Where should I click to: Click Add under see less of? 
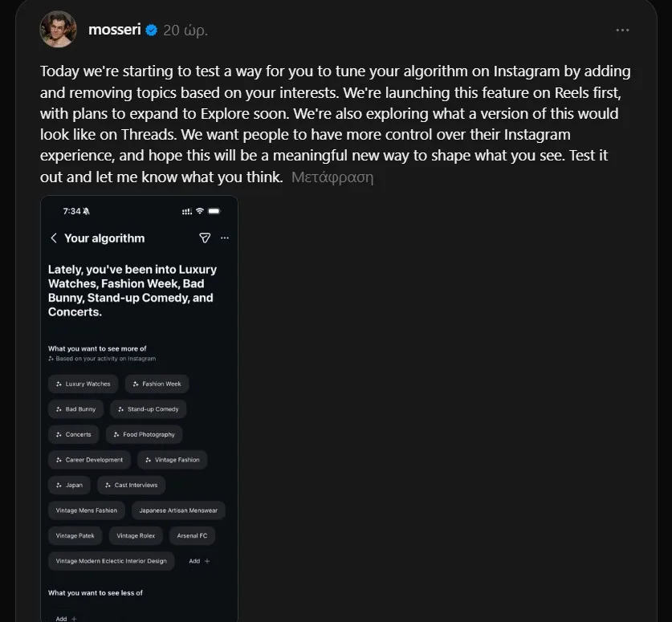(x=66, y=618)
